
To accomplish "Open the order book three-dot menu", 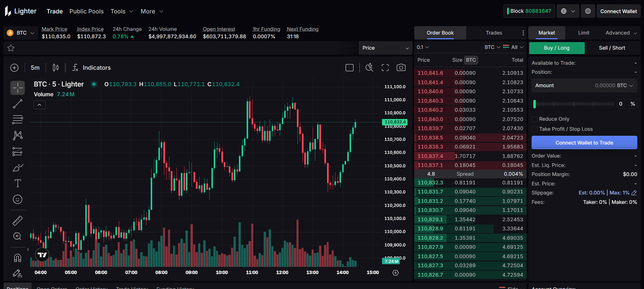I will tap(523, 33).
